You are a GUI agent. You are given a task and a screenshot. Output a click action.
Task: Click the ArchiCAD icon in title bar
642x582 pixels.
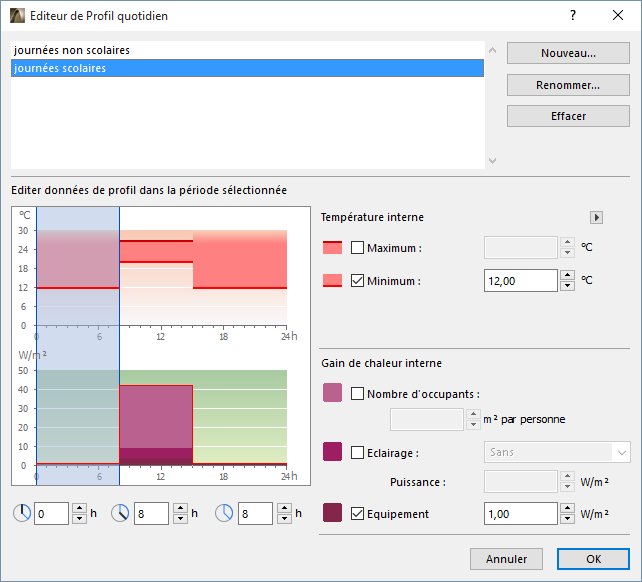(16, 15)
